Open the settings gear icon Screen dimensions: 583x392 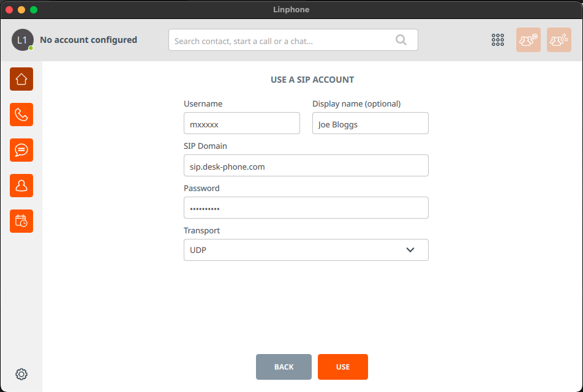point(21,374)
